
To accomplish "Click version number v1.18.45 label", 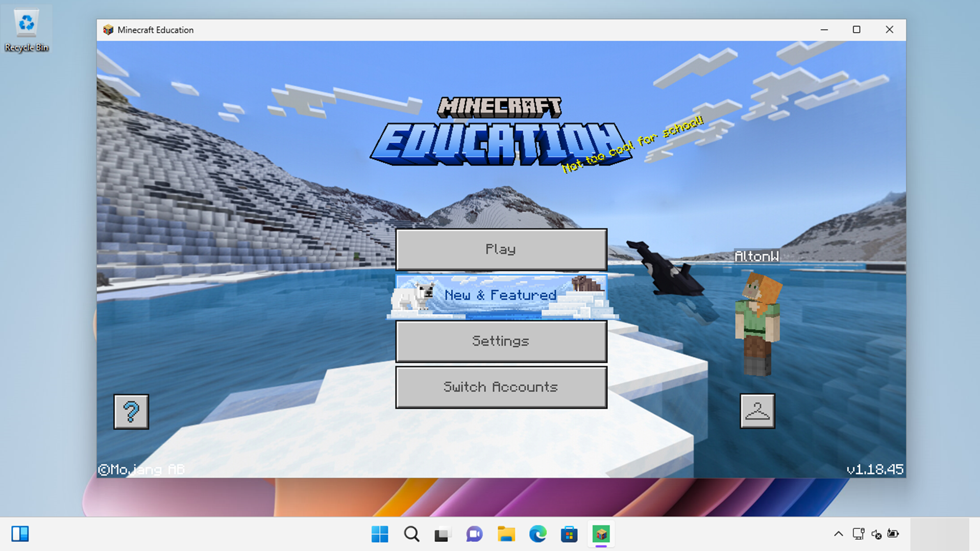I will [874, 469].
